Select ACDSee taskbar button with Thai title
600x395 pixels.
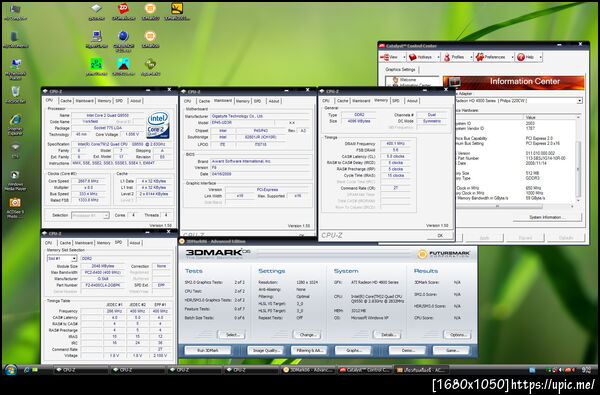point(422,370)
